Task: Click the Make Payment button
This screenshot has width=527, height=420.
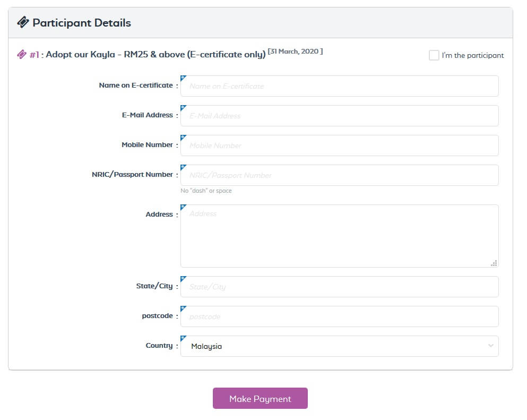Action: 260,398
